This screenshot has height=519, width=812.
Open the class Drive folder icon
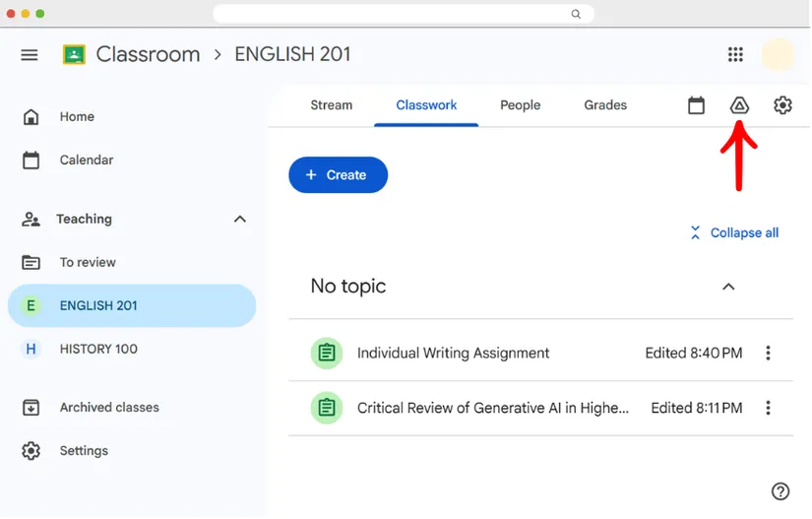pyautogui.click(x=739, y=105)
